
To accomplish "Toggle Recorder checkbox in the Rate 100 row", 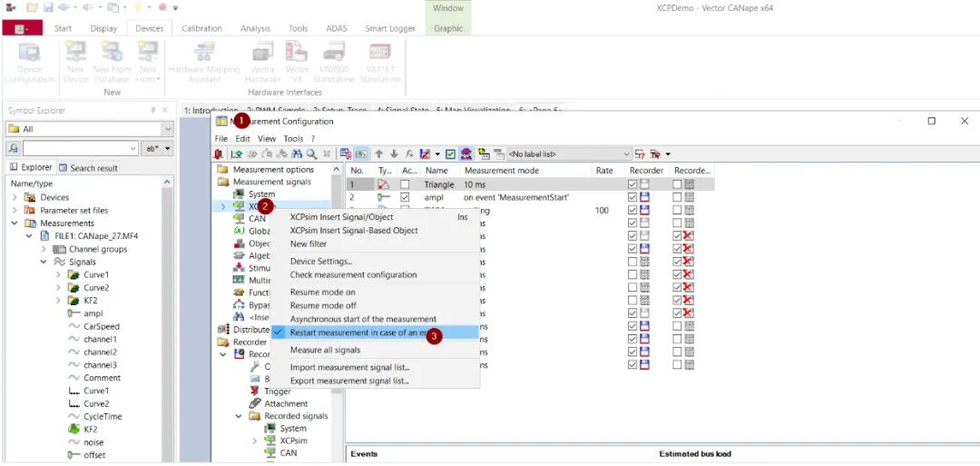I will (632, 210).
